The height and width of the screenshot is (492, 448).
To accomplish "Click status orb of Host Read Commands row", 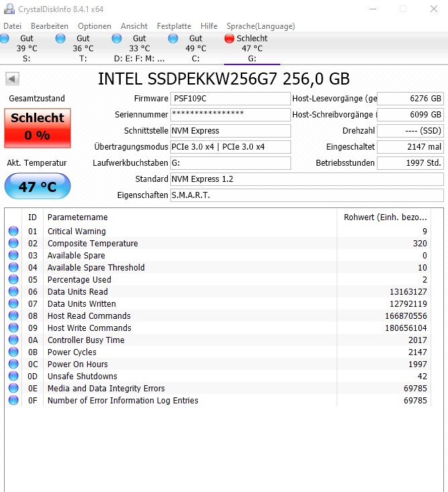I will [13, 315].
